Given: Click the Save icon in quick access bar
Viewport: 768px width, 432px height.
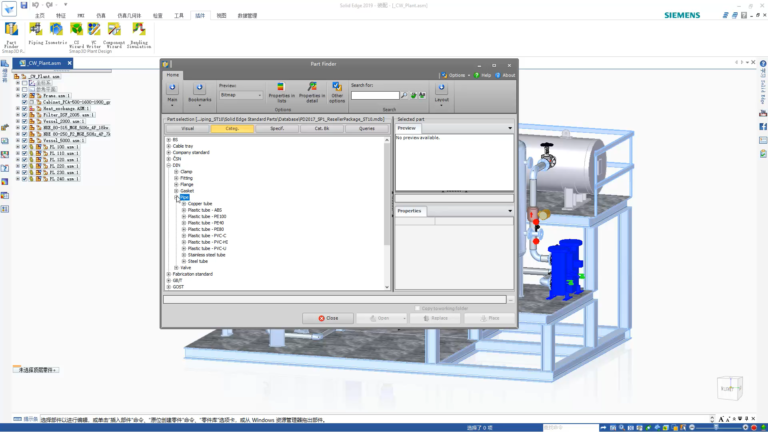Looking at the screenshot, I should (x=24, y=5).
